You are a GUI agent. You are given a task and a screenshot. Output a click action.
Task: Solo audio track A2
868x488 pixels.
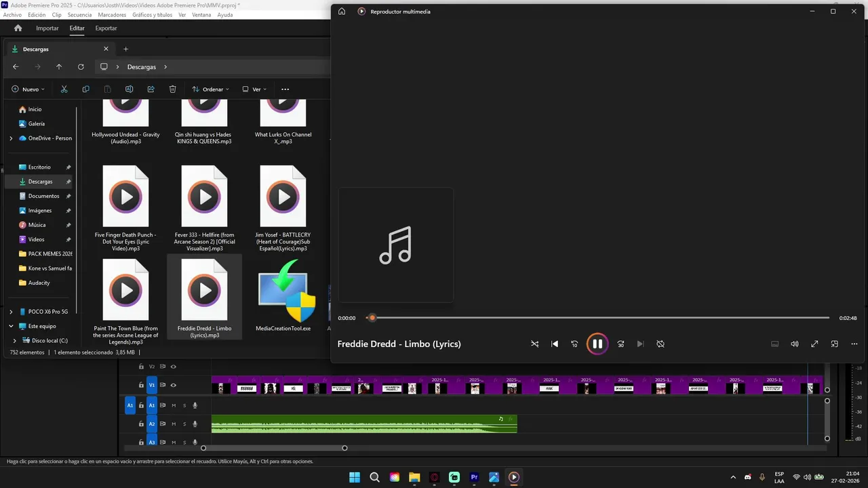(x=184, y=424)
